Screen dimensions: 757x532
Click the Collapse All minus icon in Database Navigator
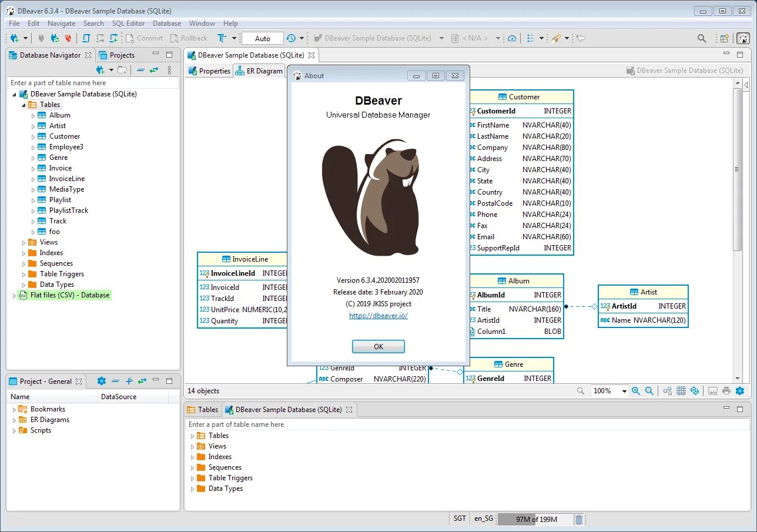[140, 70]
